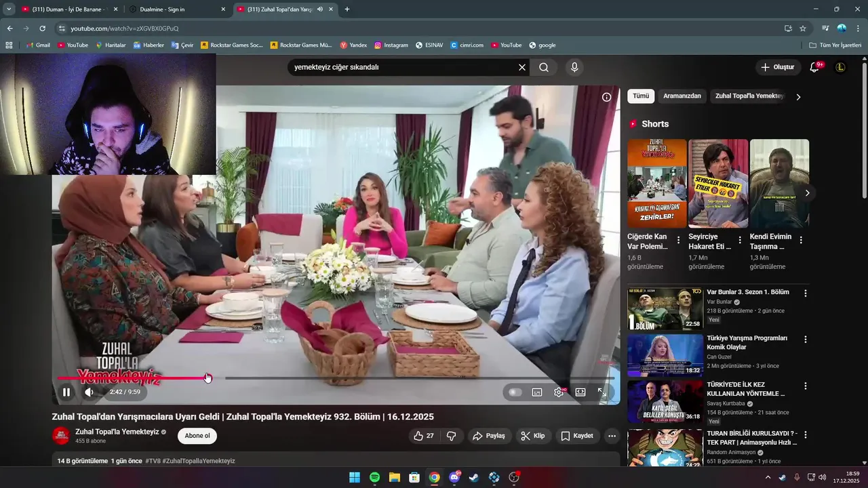Save the video with Kaydet
This screenshot has height=488, width=868.
point(577,436)
